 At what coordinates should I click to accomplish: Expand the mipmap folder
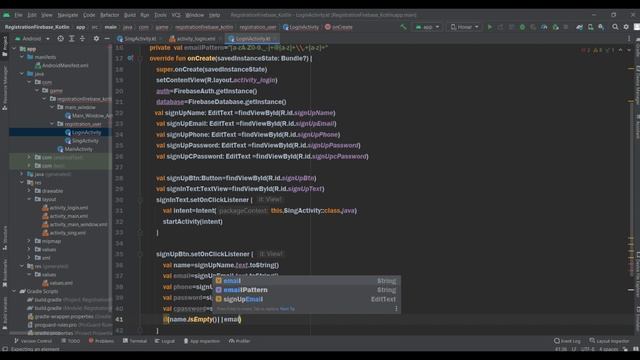tap(29, 241)
